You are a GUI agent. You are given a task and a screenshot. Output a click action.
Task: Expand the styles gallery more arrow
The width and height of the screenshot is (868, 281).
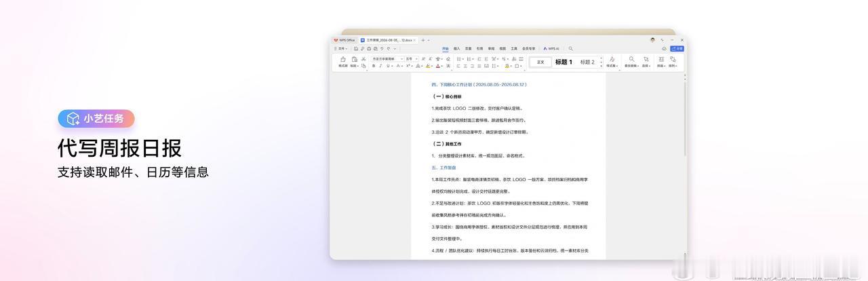tap(601, 67)
